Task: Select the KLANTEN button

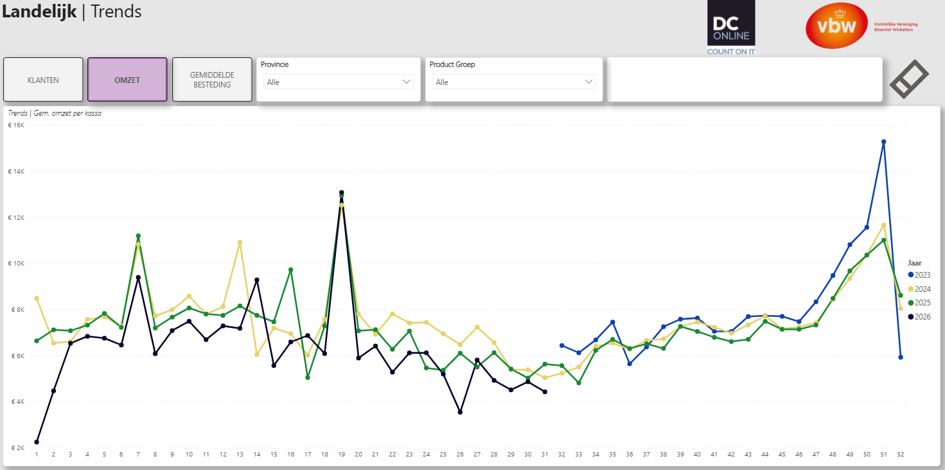Action: pyautogui.click(x=43, y=80)
